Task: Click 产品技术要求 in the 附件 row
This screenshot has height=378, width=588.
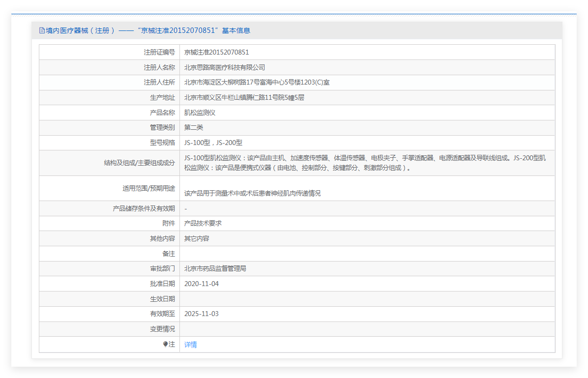Action: point(203,223)
